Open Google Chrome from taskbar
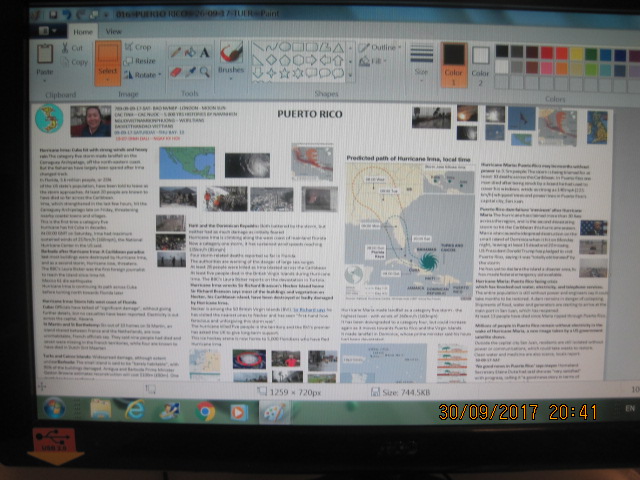The width and height of the screenshot is (640, 480). click(205, 411)
